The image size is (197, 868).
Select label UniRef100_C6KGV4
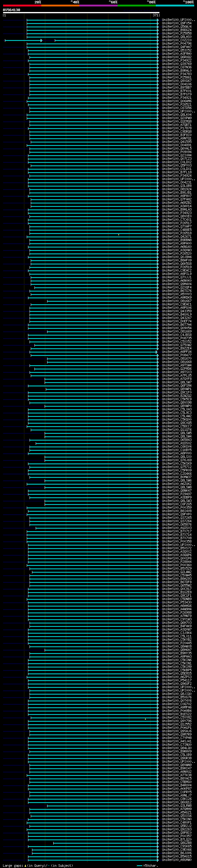tap(177, 446)
